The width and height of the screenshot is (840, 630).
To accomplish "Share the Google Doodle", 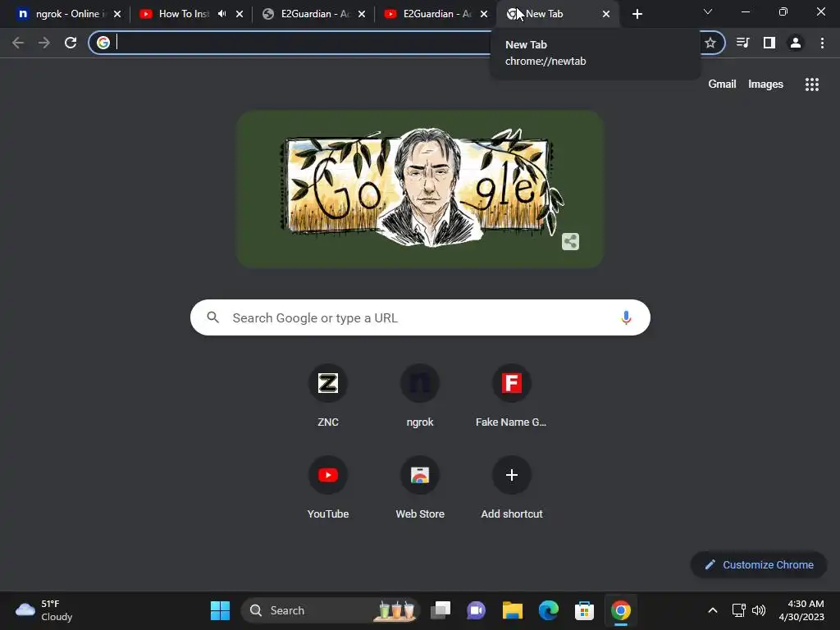I will [x=571, y=242].
